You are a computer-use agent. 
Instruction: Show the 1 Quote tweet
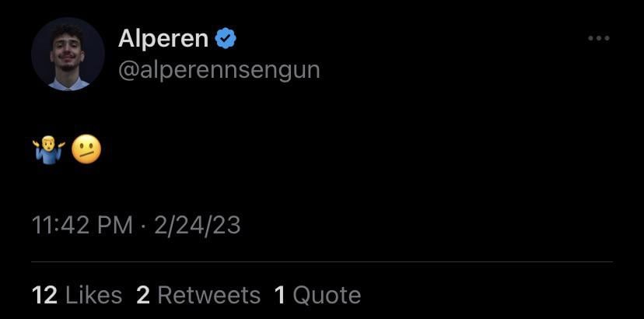pyautogui.click(x=317, y=295)
